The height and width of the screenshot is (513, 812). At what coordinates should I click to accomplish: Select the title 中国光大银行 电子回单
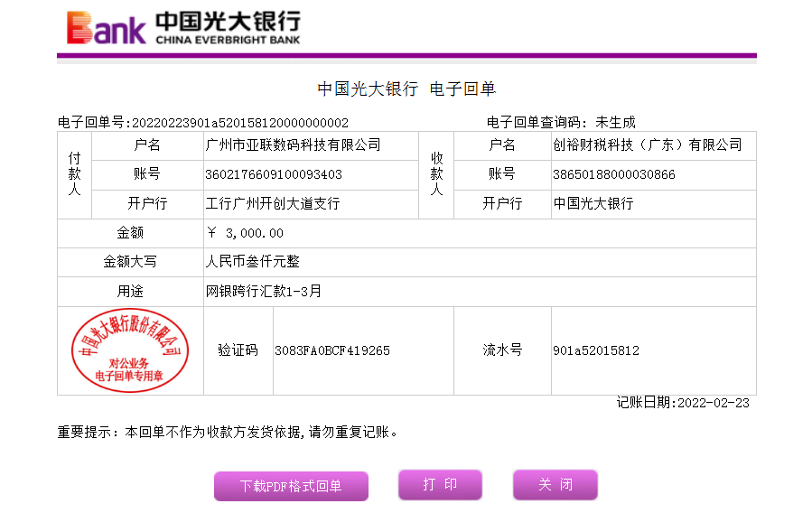pyautogui.click(x=406, y=89)
